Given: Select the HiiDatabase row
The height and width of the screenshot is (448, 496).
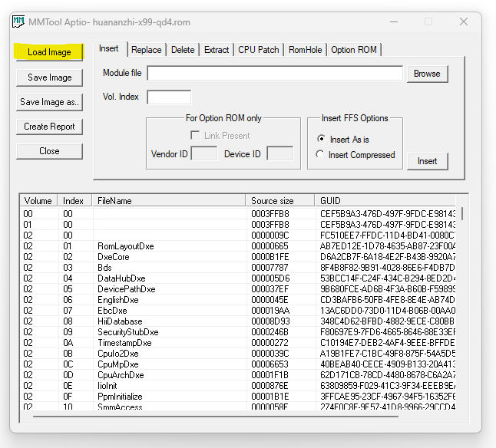Looking at the screenshot, I should [238, 321].
